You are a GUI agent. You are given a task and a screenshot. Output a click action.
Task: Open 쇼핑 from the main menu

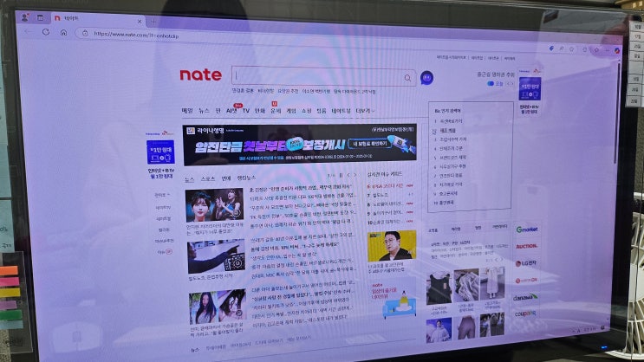[306, 111]
